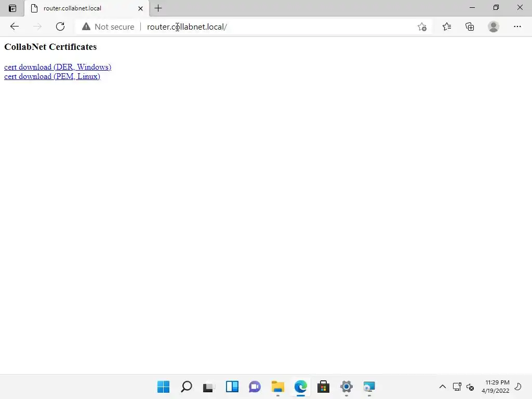Download the DER Windows certificate

58,67
